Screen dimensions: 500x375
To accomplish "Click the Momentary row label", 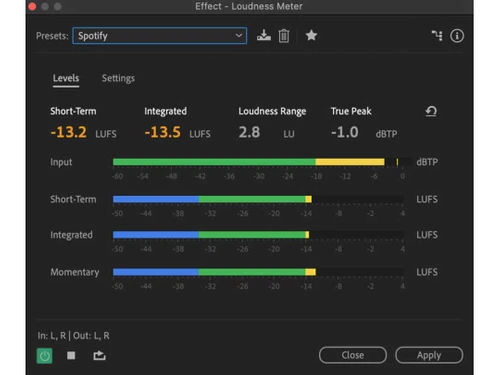I will tap(75, 272).
